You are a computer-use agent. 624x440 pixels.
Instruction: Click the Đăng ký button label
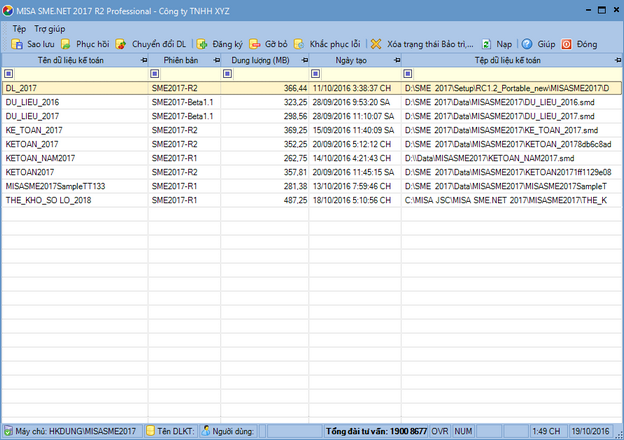tap(227, 44)
